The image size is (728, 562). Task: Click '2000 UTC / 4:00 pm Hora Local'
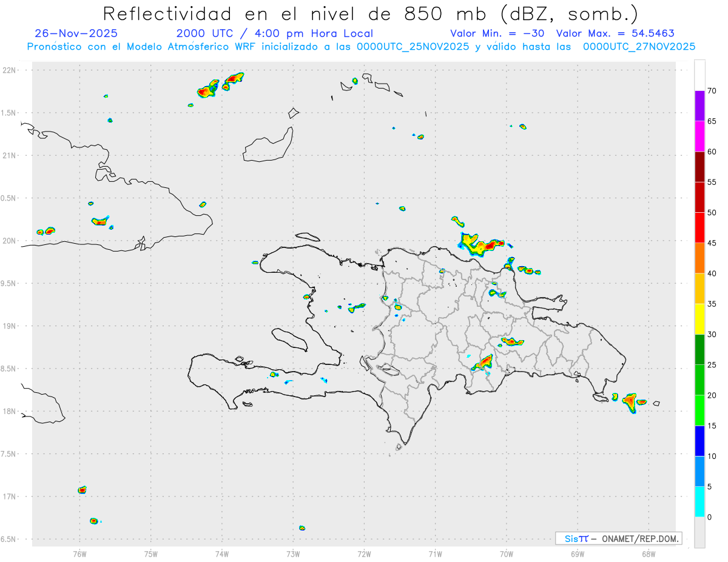point(275,33)
